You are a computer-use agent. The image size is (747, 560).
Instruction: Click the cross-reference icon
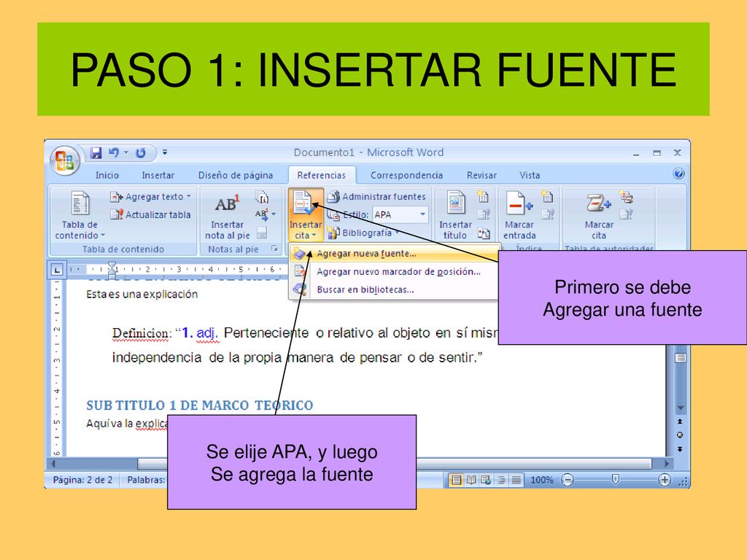click(x=484, y=233)
